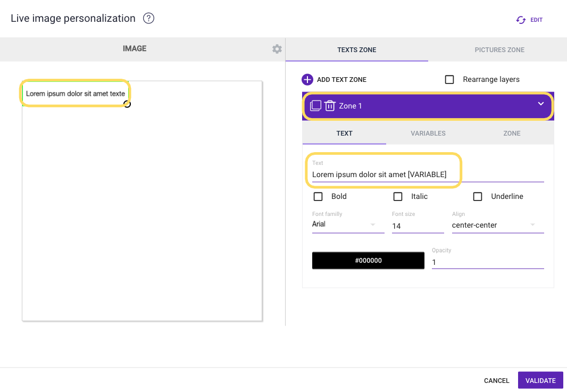This screenshot has height=392, width=567.
Task: Switch to the Pictures Zone tab
Action: (x=499, y=50)
